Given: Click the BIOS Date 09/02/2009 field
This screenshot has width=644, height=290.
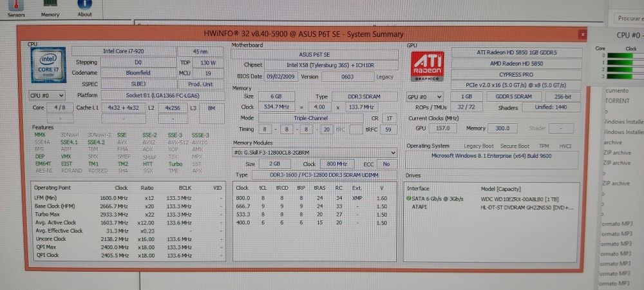Looking at the screenshot, I should [x=281, y=77].
